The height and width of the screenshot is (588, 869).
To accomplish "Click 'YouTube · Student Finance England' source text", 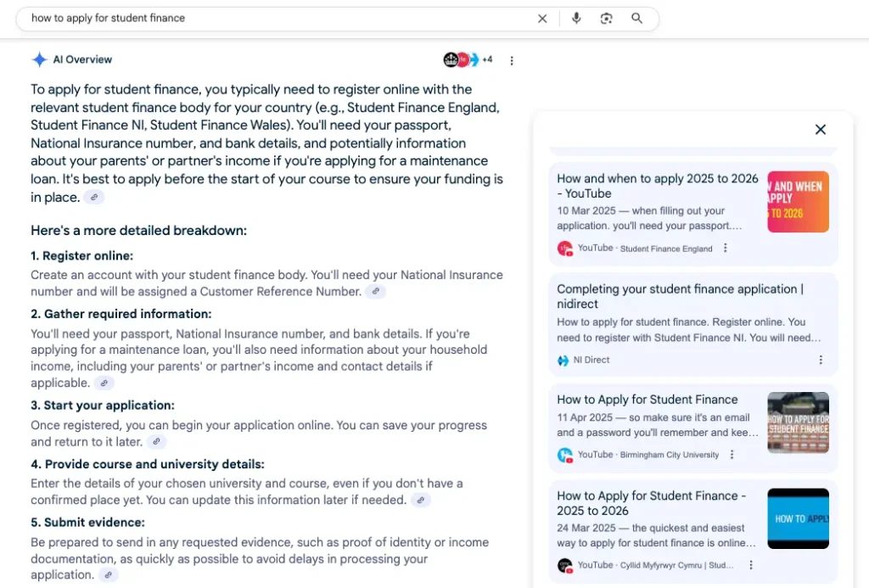I will coord(645,249).
